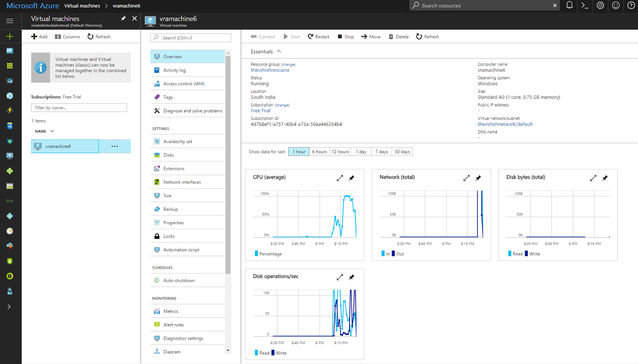Select the 1 day data view
This screenshot has height=364, width=638.
click(360, 151)
